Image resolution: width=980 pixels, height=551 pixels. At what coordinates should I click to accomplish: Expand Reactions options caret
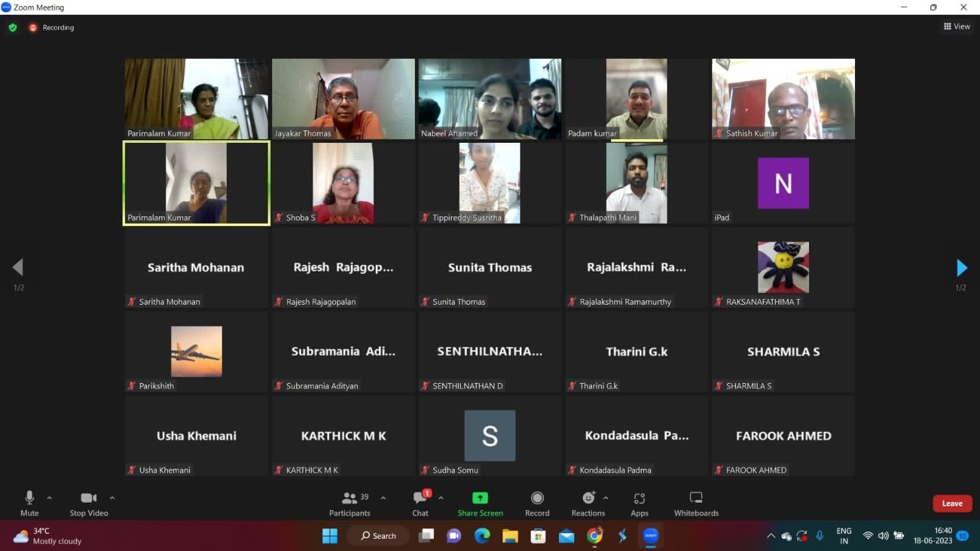pyautogui.click(x=606, y=498)
